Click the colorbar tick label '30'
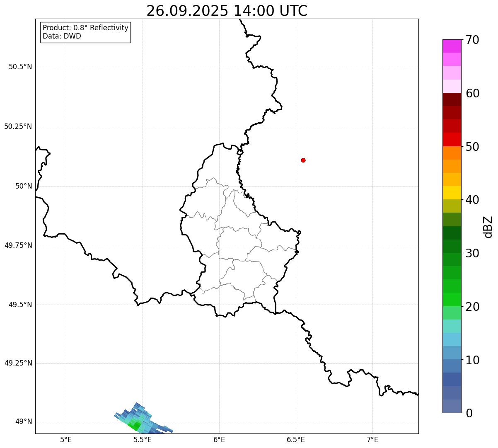 point(472,253)
